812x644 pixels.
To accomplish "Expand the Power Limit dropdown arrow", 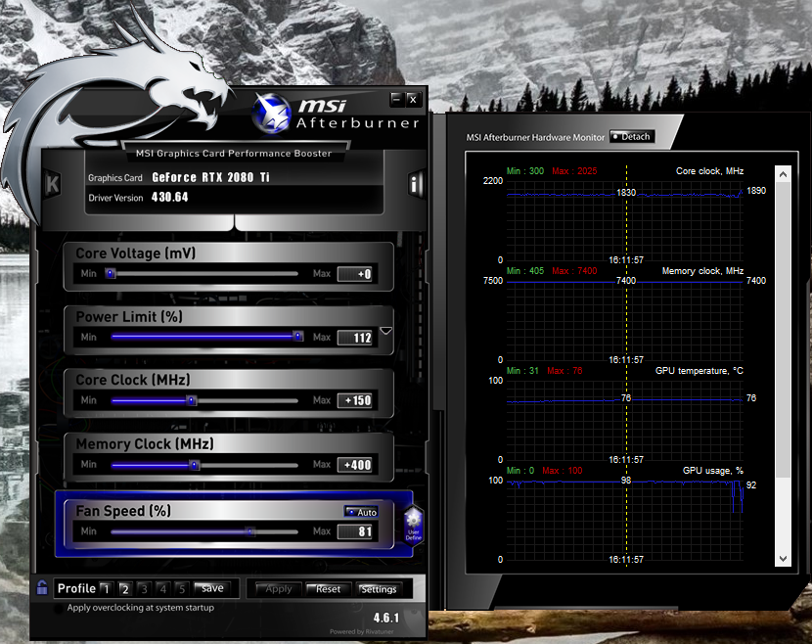I will [x=385, y=331].
